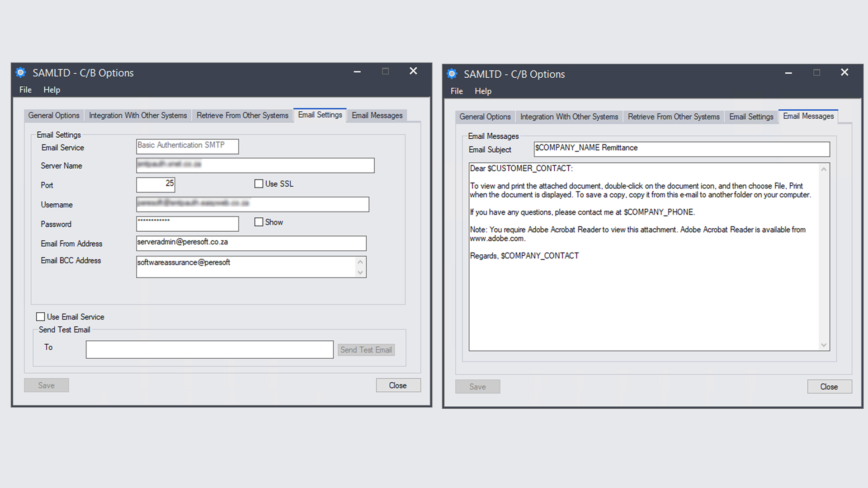Open the Integration With Other Systems tab
The image size is (868, 488).
pos(137,115)
